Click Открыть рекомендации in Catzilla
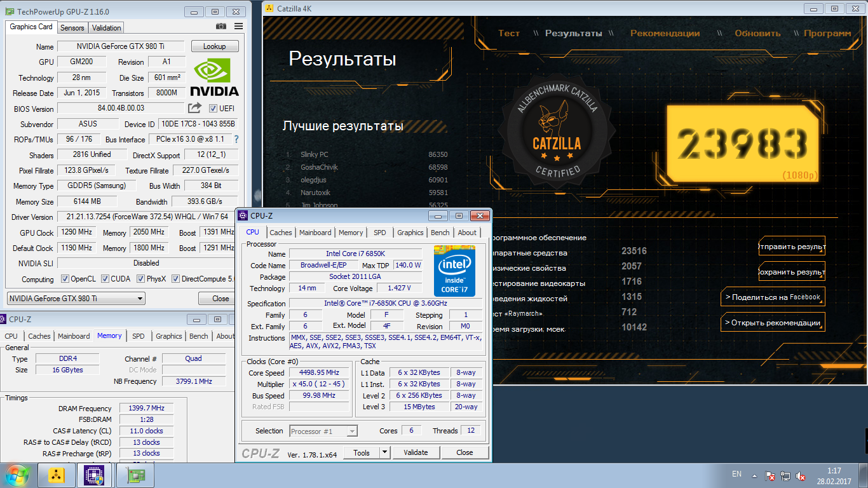The height and width of the screenshot is (488, 868). [x=773, y=322]
